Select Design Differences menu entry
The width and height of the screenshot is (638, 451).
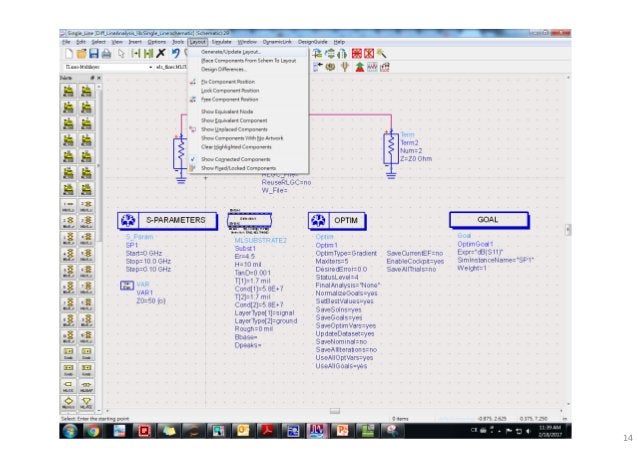(x=223, y=69)
